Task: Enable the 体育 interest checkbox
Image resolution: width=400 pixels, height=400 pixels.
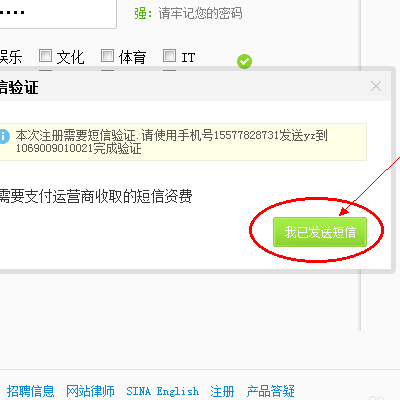Action: [x=107, y=56]
